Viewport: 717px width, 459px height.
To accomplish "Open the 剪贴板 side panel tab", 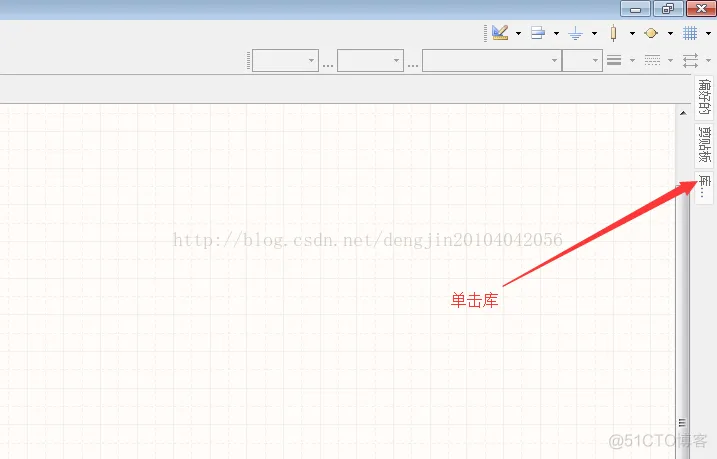I will (x=704, y=145).
